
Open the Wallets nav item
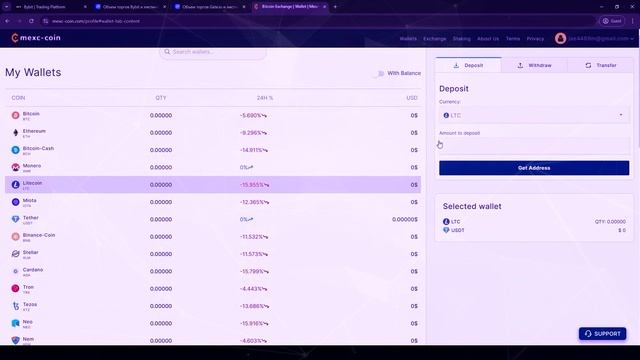[x=408, y=39]
